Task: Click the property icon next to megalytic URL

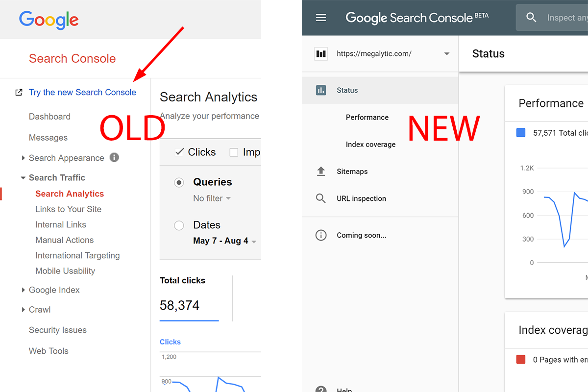Action: pos(321,54)
